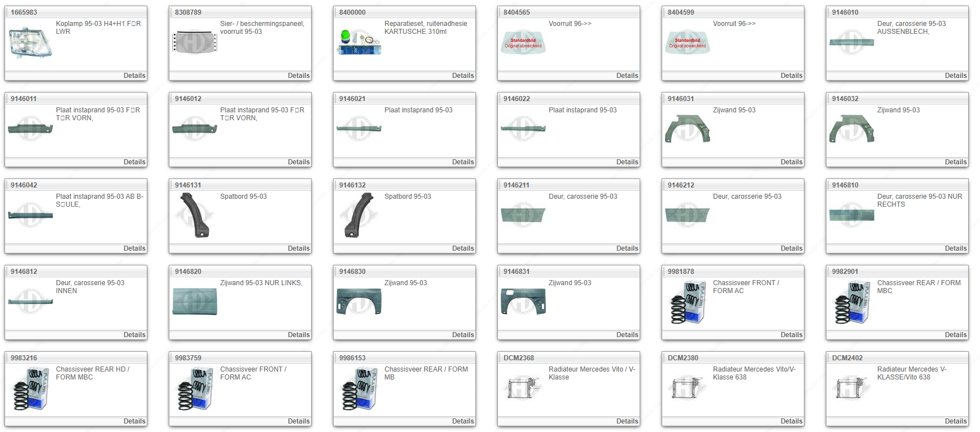980x432 pixels.
Task: Click the door panel image for 9146211
Action: tap(523, 215)
